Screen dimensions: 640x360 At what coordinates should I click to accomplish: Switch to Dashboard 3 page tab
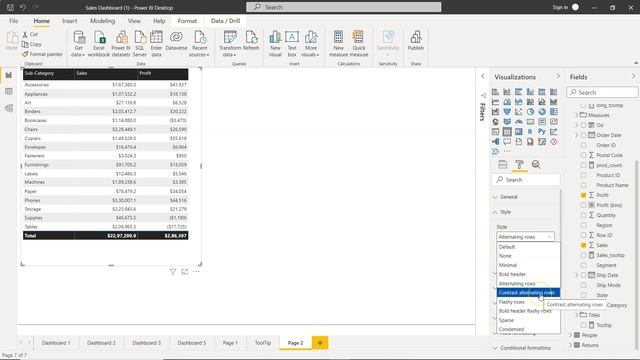(147, 343)
